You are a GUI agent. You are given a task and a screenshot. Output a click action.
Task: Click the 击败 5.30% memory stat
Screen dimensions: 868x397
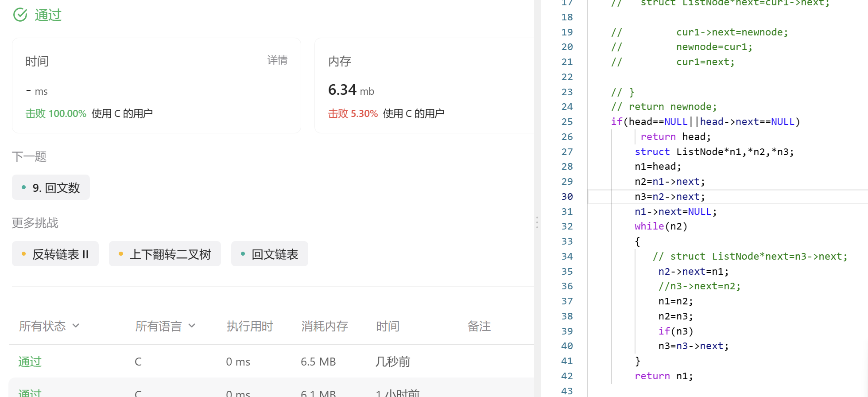(x=353, y=113)
